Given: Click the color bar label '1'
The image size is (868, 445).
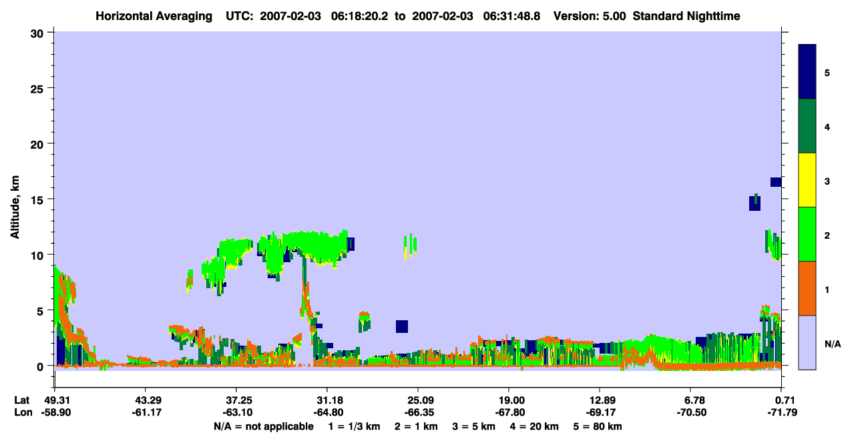Looking at the screenshot, I should click(x=827, y=289).
